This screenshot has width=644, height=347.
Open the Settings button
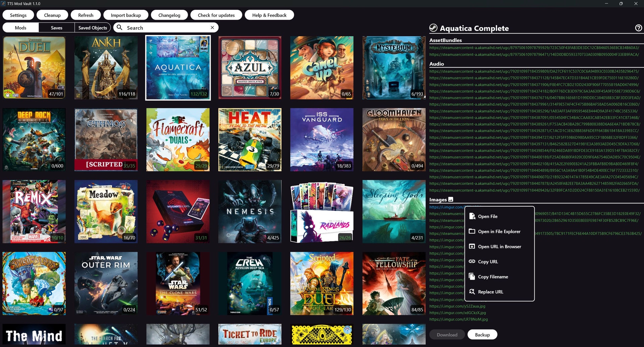(x=18, y=15)
